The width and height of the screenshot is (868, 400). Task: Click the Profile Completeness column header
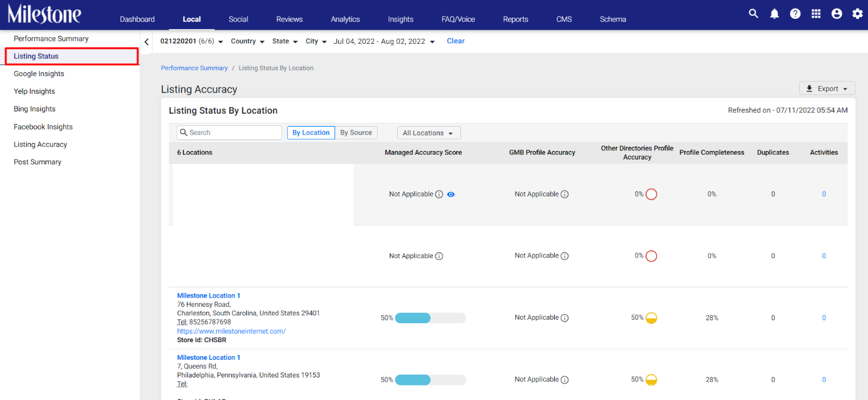tap(712, 153)
